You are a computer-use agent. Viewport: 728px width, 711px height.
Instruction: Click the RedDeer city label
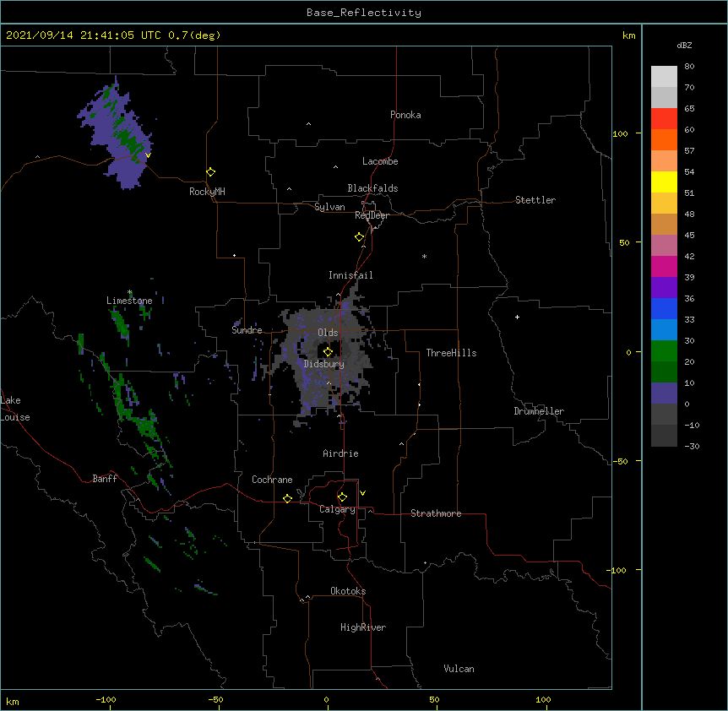(x=372, y=215)
